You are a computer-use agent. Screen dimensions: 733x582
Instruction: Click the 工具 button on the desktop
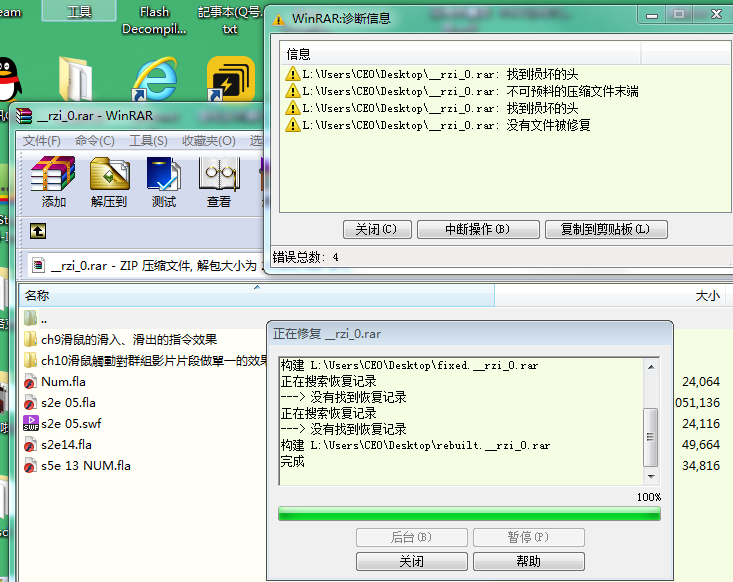pyautogui.click(x=79, y=11)
